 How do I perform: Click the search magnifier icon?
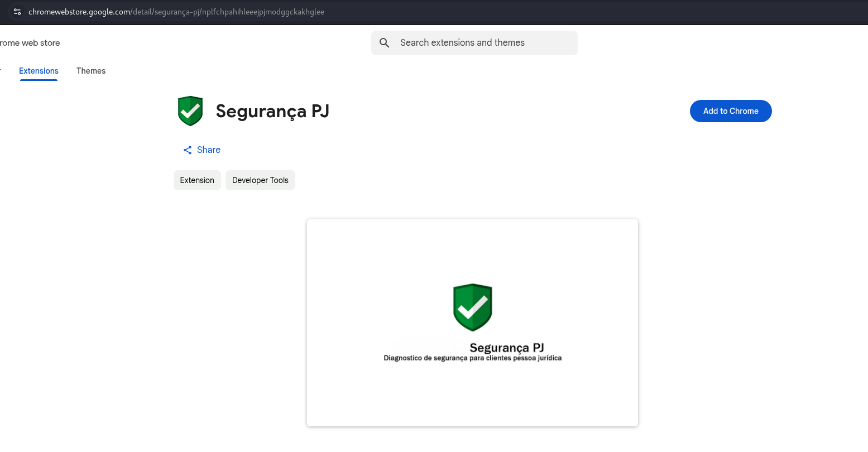click(385, 43)
